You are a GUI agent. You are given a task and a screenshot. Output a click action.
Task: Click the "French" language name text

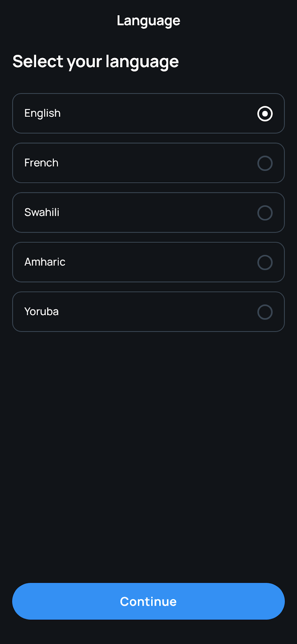pos(41,163)
